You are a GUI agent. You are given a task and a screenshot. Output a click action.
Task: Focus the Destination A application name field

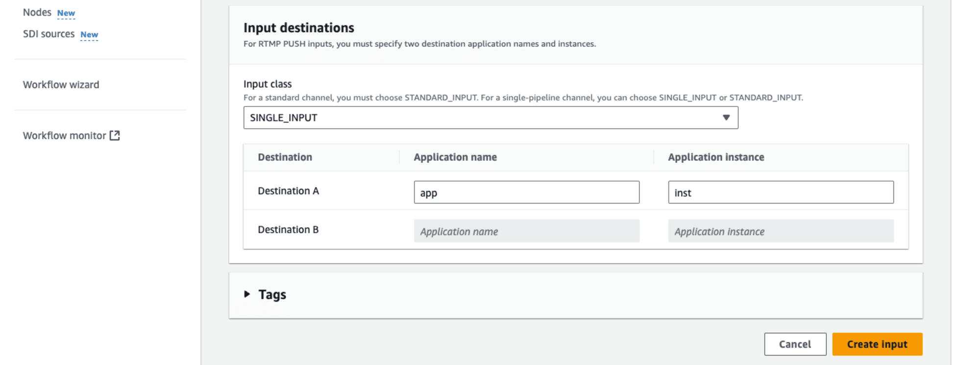pyautogui.click(x=526, y=192)
